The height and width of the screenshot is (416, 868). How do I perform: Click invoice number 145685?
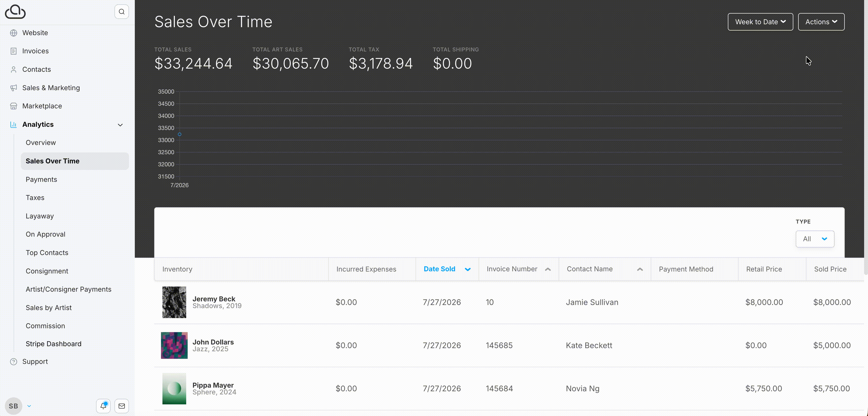(499, 345)
